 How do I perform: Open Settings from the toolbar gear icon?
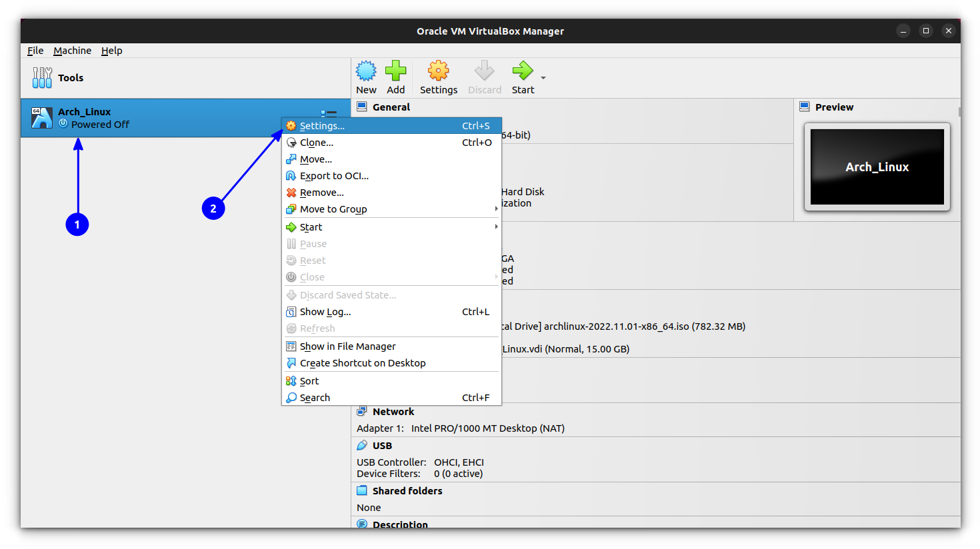click(439, 71)
